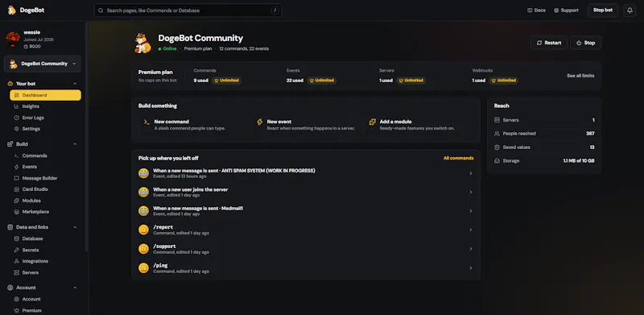Screen dimensions: 644x315
Task: Click the Card Studio icon
Action: [16, 189]
